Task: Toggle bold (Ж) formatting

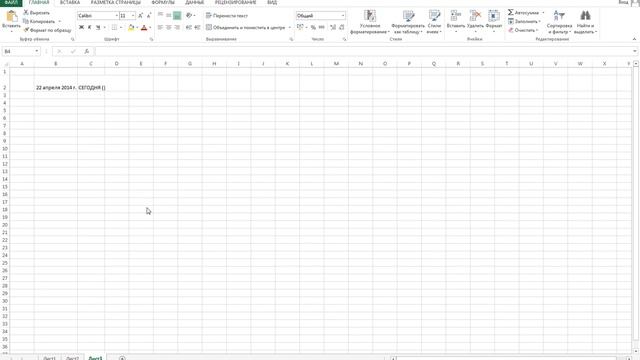Action: pos(81,27)
